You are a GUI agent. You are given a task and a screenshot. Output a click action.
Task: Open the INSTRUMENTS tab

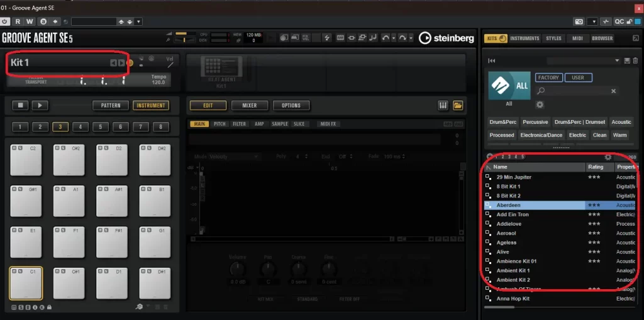[x=525, y=38]
